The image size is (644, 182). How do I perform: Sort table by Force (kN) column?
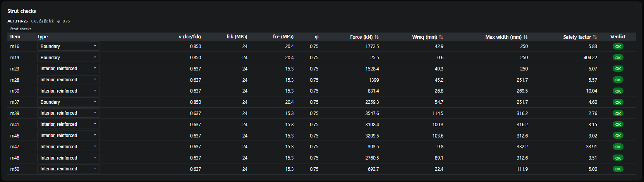click(x=364, y=37)
